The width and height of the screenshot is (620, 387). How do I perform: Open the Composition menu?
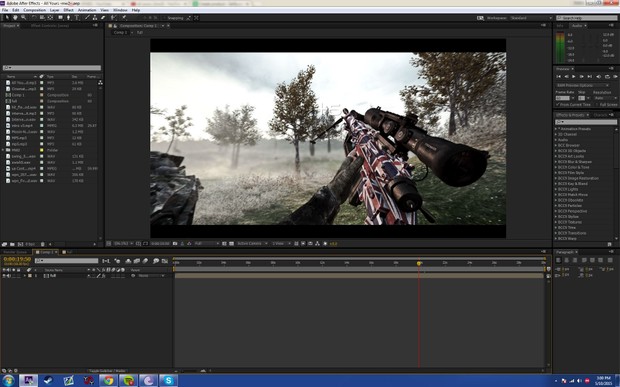pyautogui.click(x=34, y=10)
